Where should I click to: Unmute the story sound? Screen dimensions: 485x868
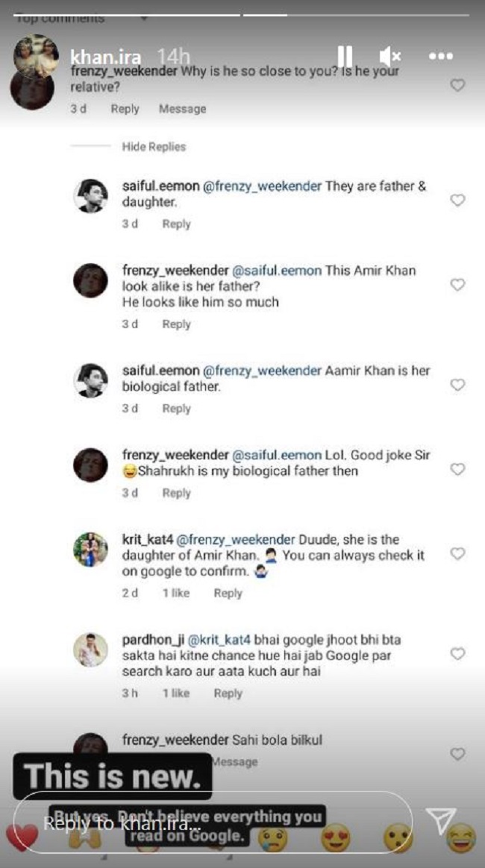[389, 56]
